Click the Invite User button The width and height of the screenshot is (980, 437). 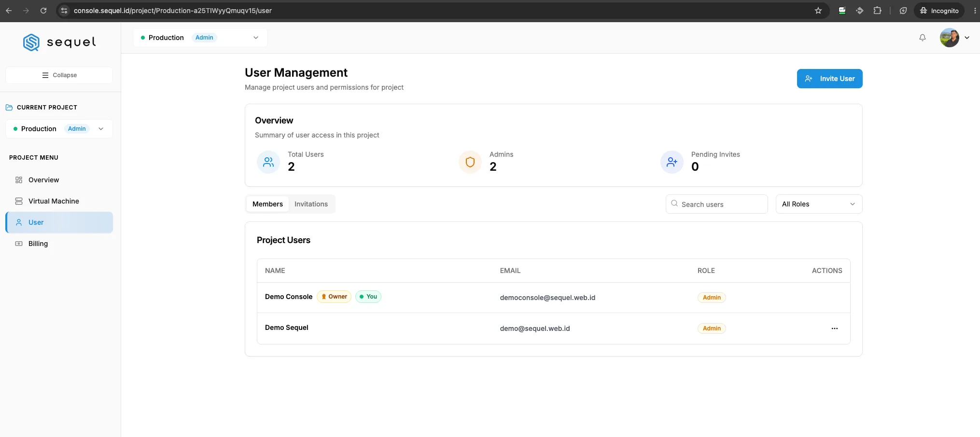click(x=829, y=79)
